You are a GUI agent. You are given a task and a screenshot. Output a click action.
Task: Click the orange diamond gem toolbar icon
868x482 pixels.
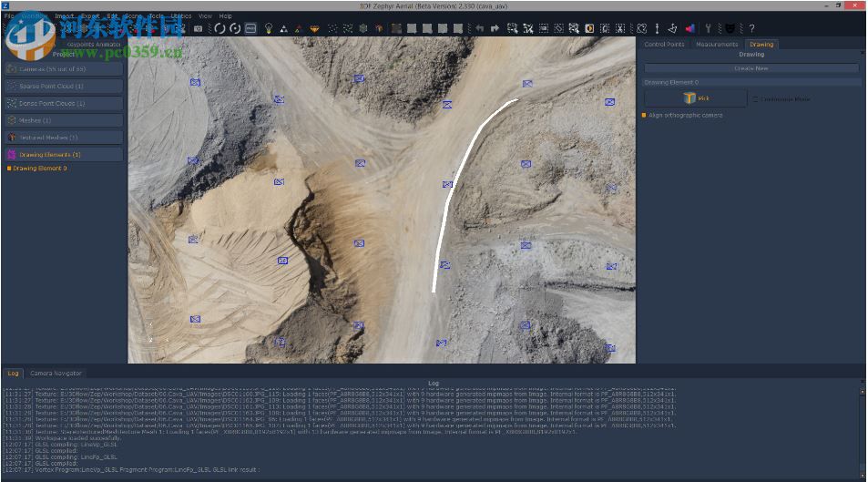pos(314,29)
